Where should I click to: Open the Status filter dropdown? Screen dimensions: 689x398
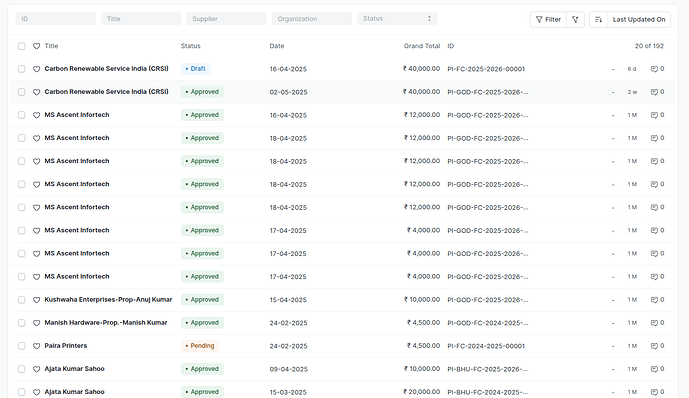tap(397, 18)
